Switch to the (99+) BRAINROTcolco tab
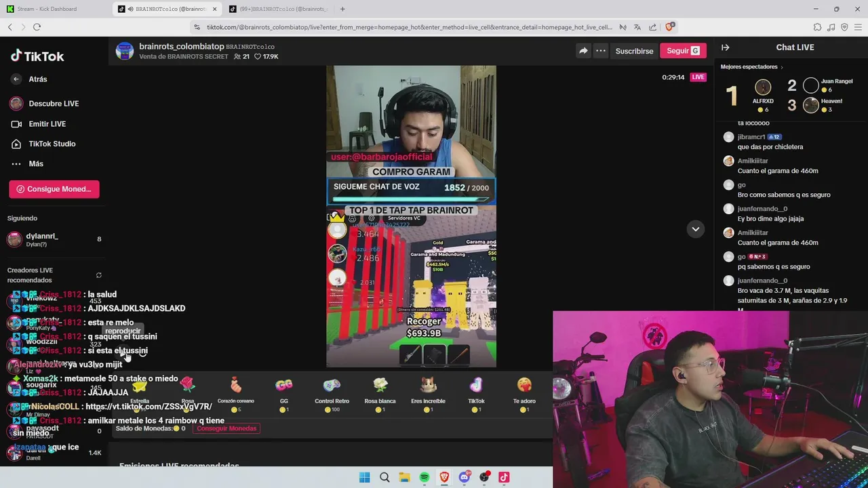 coord(278,9)
